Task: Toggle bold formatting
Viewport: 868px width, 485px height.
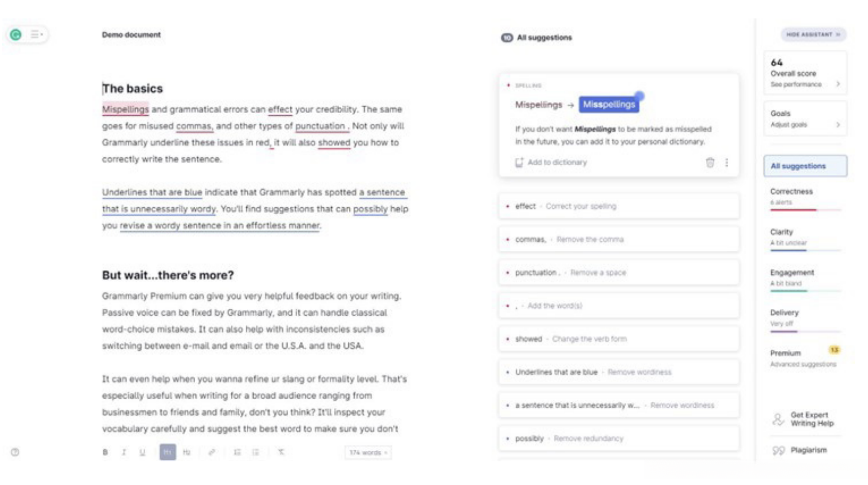Action: click(x=105, y=452)
